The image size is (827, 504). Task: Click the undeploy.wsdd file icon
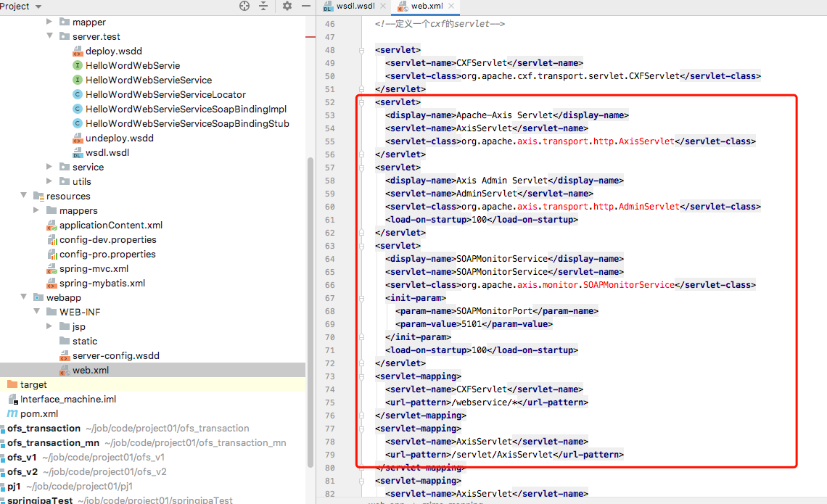coord(78,138)
